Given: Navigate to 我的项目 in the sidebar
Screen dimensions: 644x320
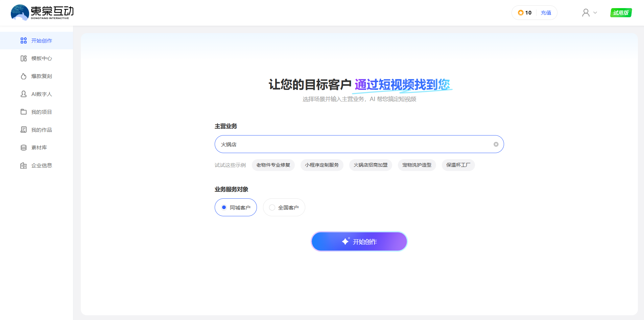Looking at the screenshot, I should coord(37,112).
